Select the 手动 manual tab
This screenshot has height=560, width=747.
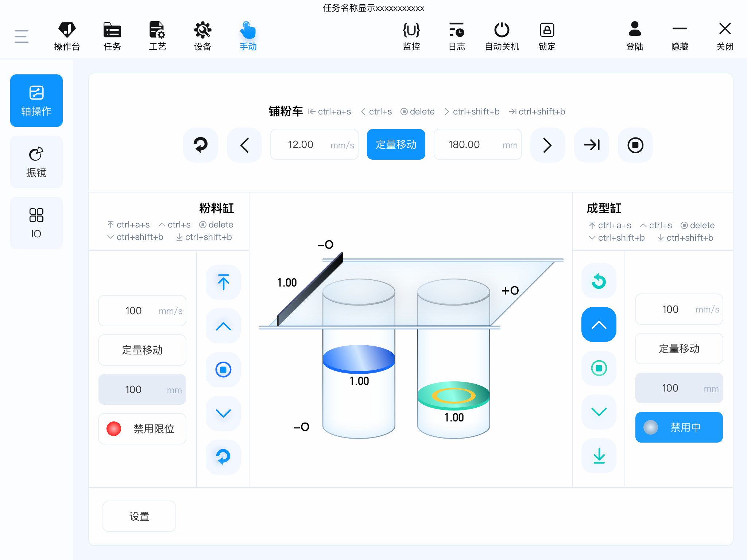[x=248, y=36]
